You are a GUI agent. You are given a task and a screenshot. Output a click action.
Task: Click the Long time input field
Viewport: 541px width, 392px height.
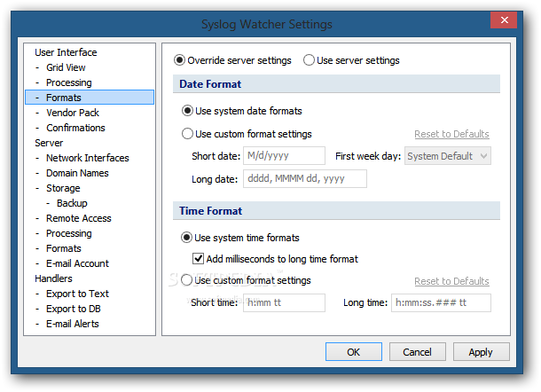[441, 303]
